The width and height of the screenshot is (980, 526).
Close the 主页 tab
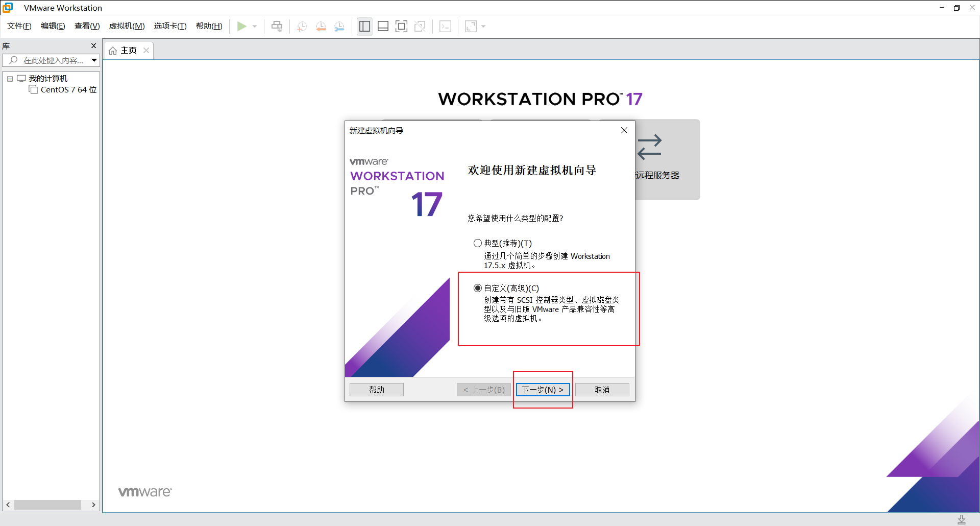146,50
